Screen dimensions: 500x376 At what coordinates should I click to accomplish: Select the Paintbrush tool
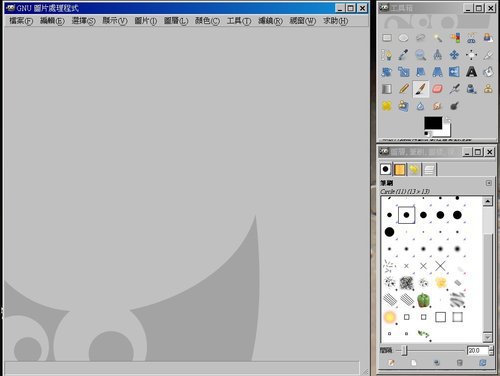pyautogui.click(x=421, y=89)
